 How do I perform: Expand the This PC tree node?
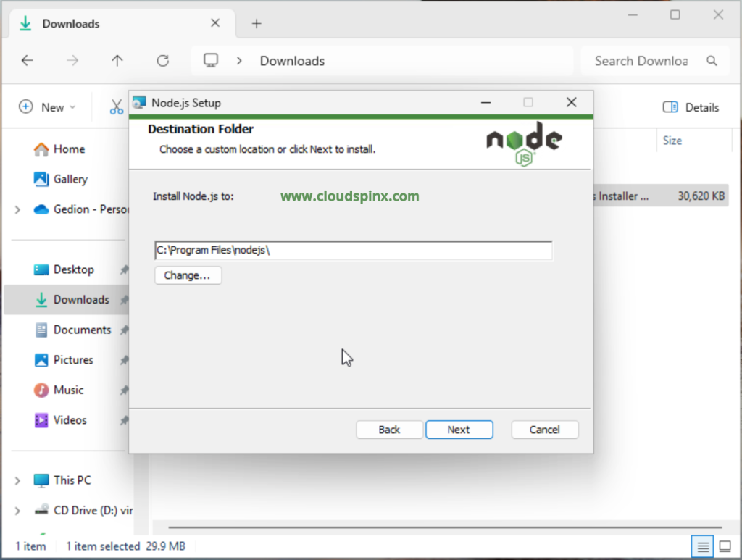[x=17, y=480]
